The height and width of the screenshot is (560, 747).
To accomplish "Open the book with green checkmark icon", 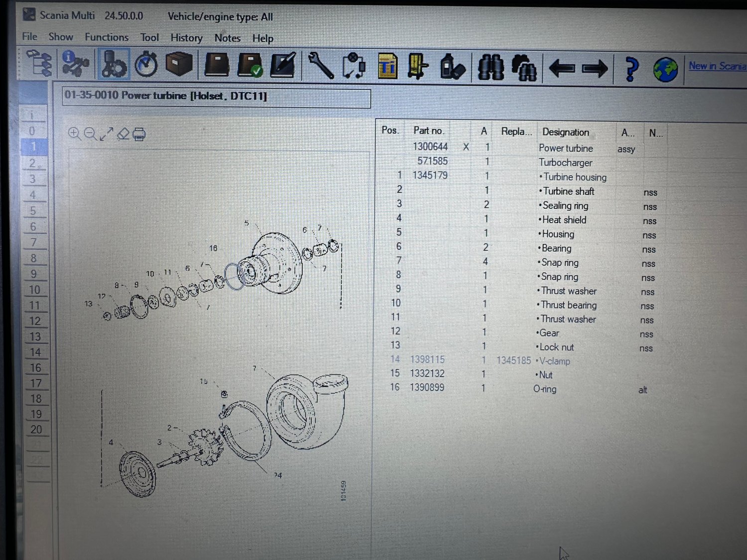I will (x=250, y=66).
